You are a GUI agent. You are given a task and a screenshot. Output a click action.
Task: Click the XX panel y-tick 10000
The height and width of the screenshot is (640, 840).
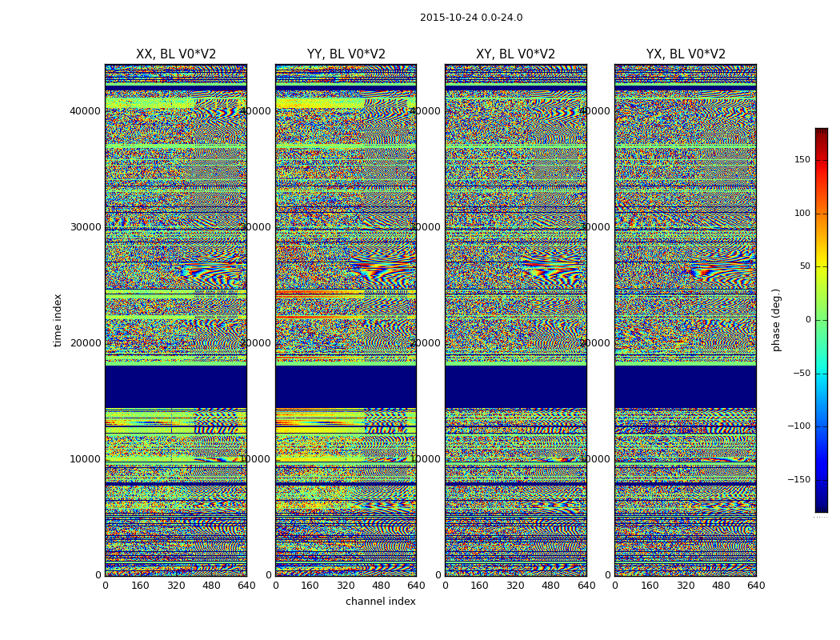85,459
